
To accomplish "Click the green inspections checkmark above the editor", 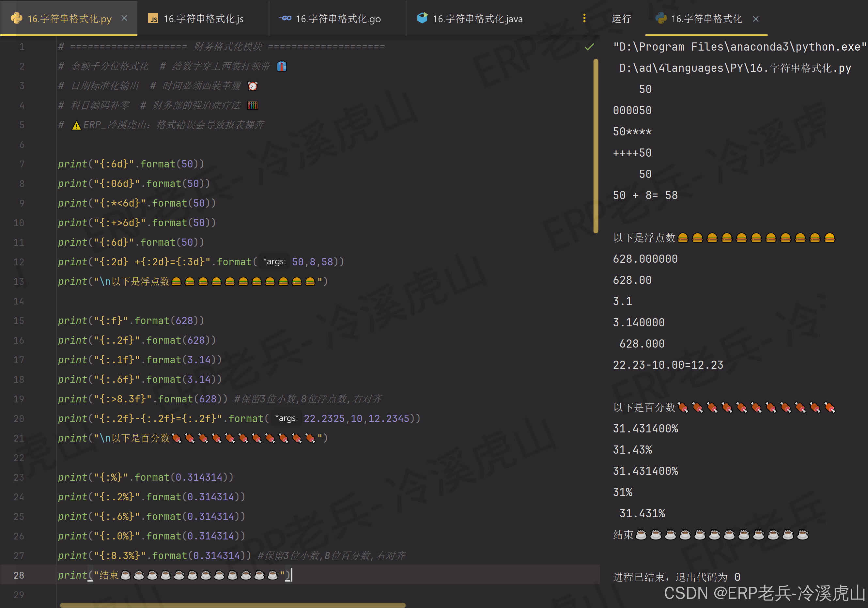I will pos(589,47).
